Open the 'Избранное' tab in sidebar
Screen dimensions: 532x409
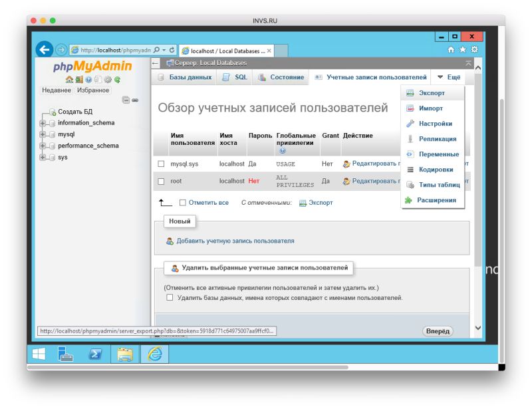click(x=93, y=90)
